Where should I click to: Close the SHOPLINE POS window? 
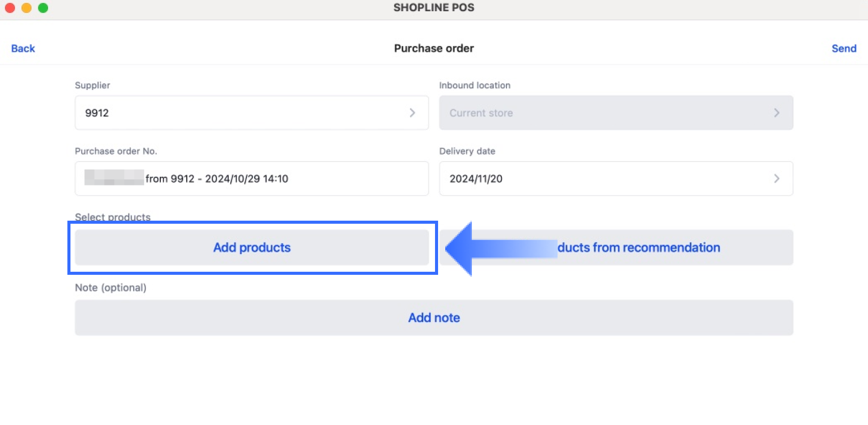point(10,8)
